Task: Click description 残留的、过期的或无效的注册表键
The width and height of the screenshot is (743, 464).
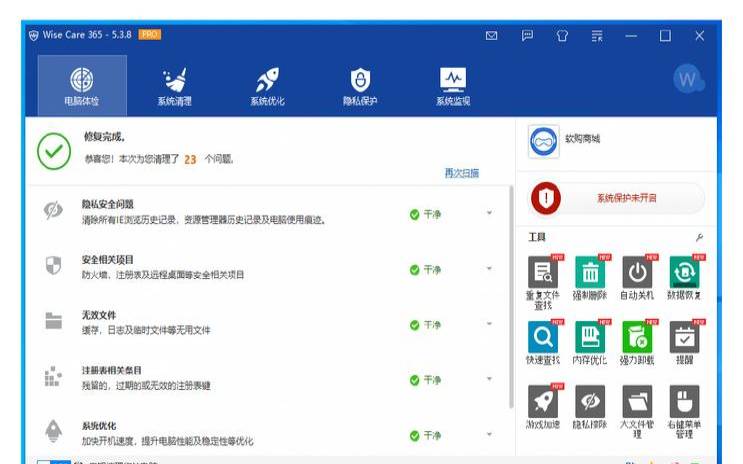Action: click(x=146, y=385)
